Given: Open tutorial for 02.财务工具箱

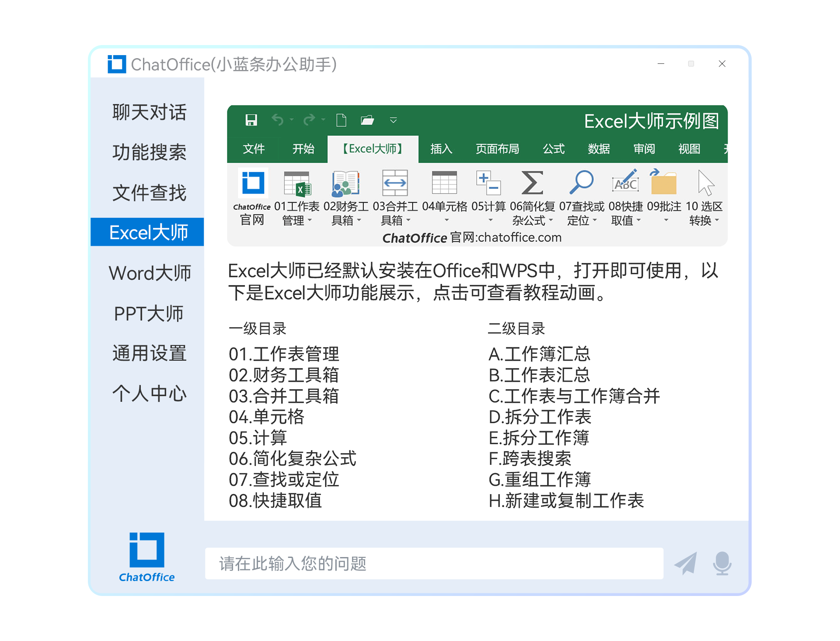Looking at the screenshot, I should (x=284, y=375).
